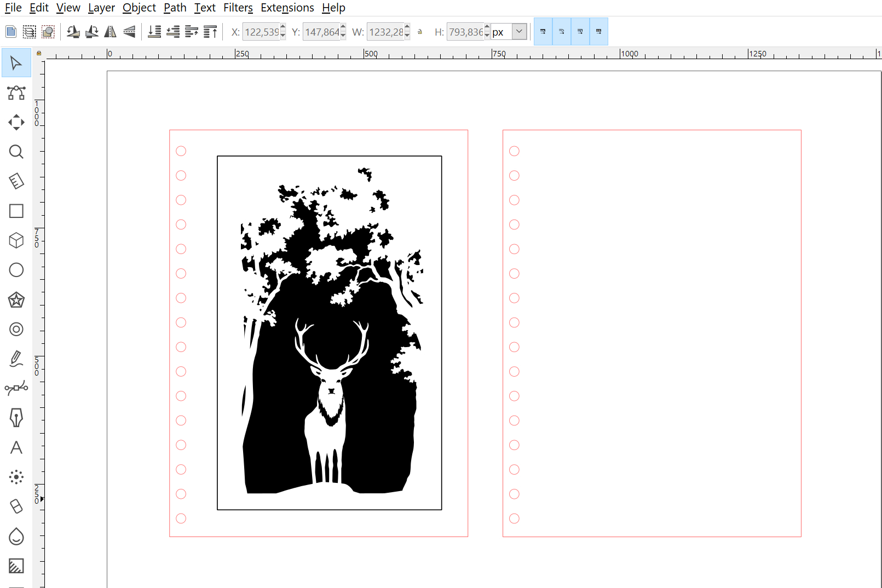Open the Layer menu

click(x=101, y=8)
